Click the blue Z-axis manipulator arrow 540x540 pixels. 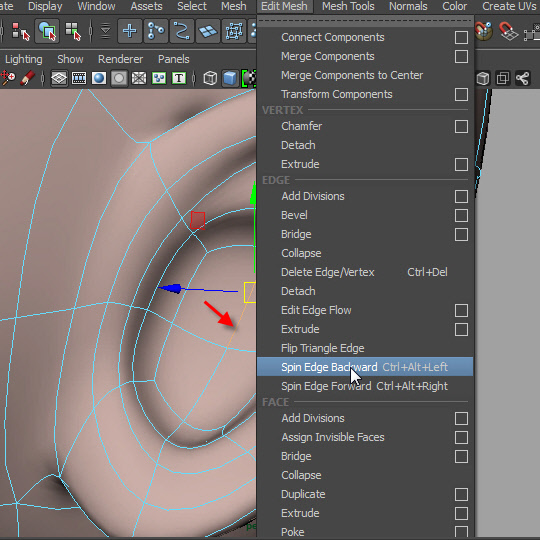point(171,289)
